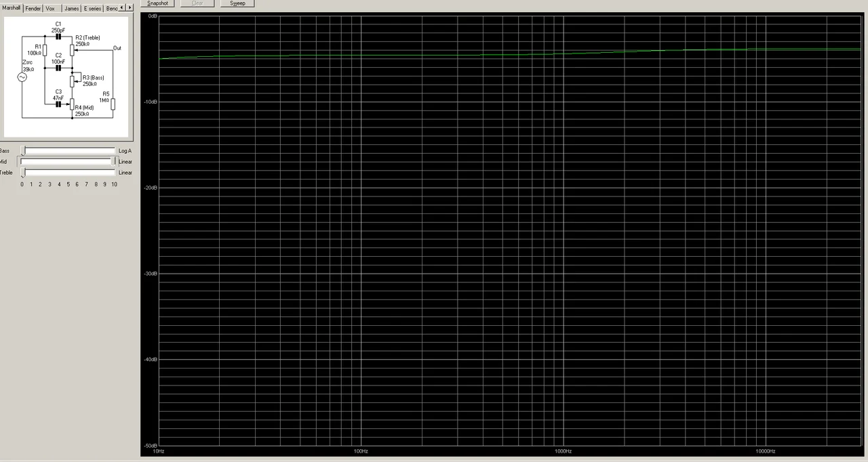Toggle the Treble taper Linear setting
Image resolution: width=868 pixels, height=462 pixels.
(125, 172)
